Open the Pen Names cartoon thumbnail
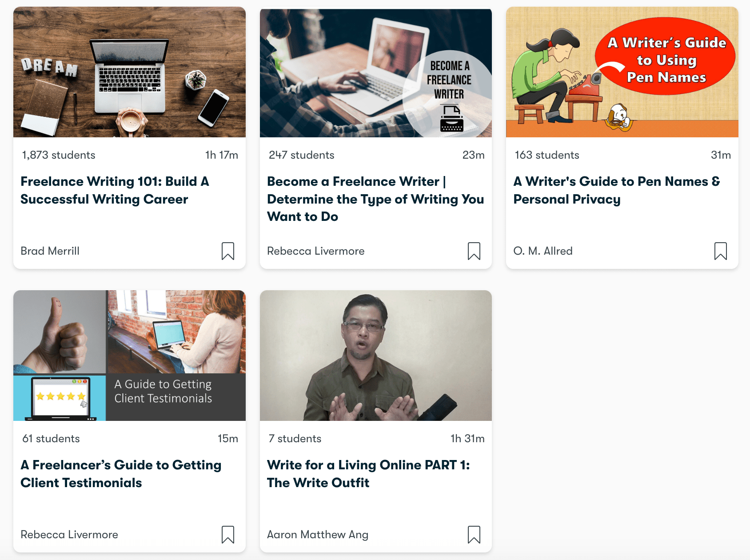Screen dimensions: 750x560 pyautogui.click(x=622, y=72)
